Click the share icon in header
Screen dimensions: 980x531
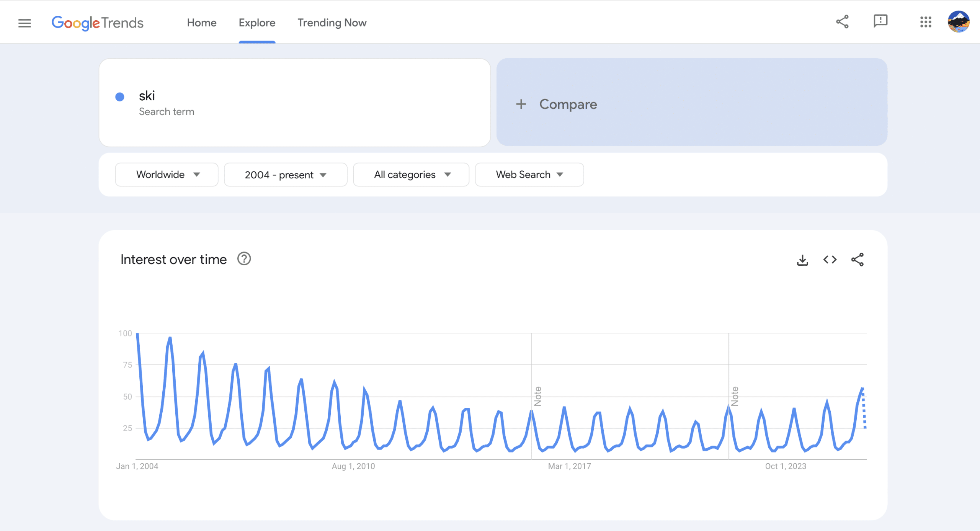coord(842,22)
